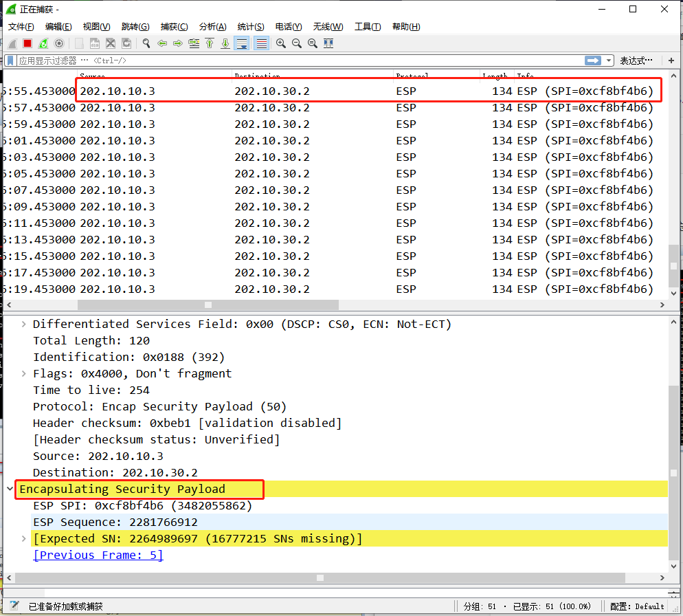Click the find packet magnifier icon
The image size is (683, 616).
[146, 43]
